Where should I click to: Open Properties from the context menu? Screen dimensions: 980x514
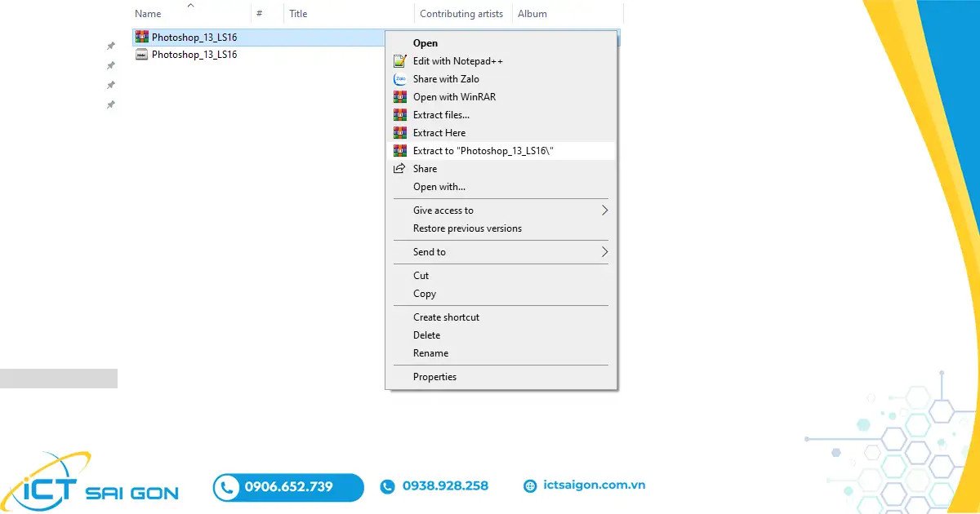434,376
